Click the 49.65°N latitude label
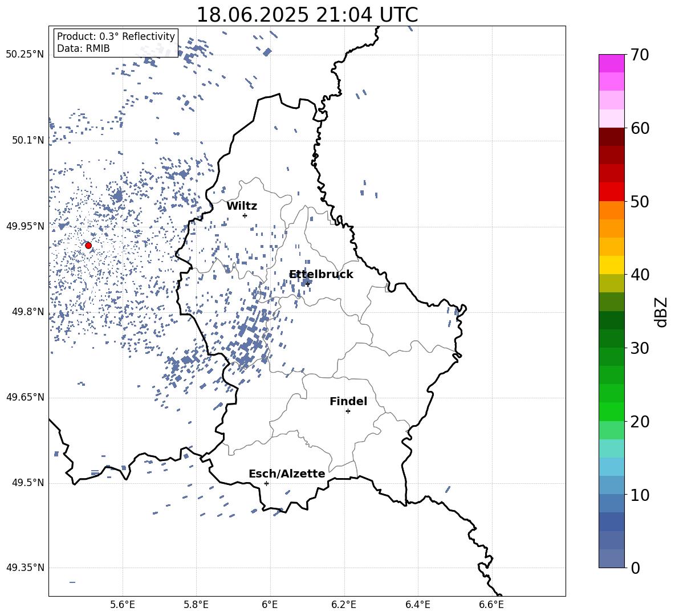This screenshot has height=616, width=675. click(x=25, y=397)
